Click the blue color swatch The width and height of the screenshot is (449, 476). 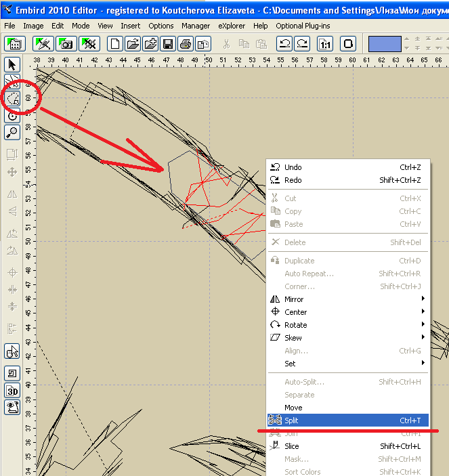click(x=385, y=44)
